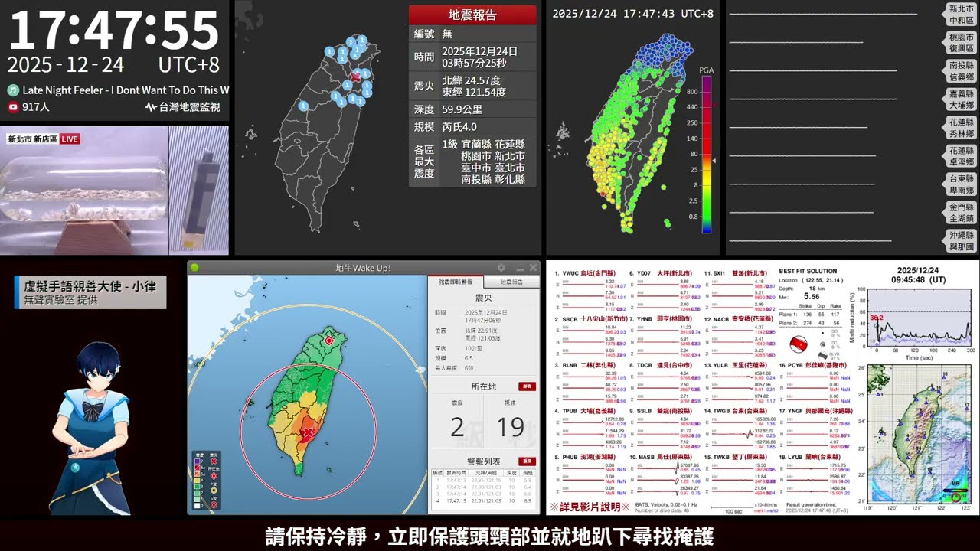This screenshot has width=980, height=551.
Task: Click the 南投縣 信義鄉 station label
Action: click(x=961, y=71)
